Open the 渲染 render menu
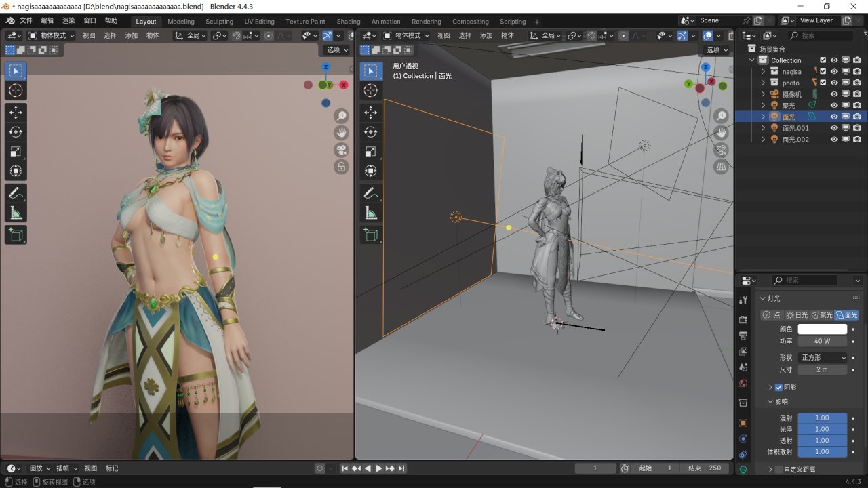This screenshot has height=488, width=868. point(68,21)
